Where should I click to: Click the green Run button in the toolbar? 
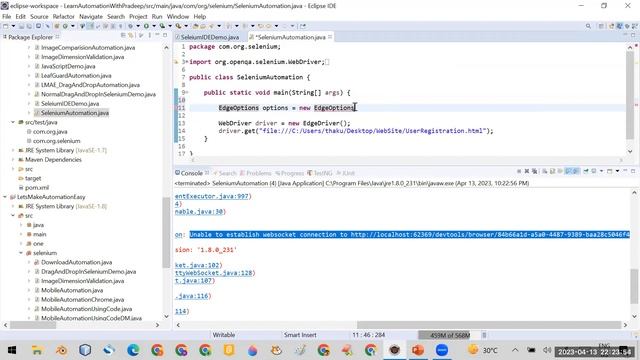point(146,26)
